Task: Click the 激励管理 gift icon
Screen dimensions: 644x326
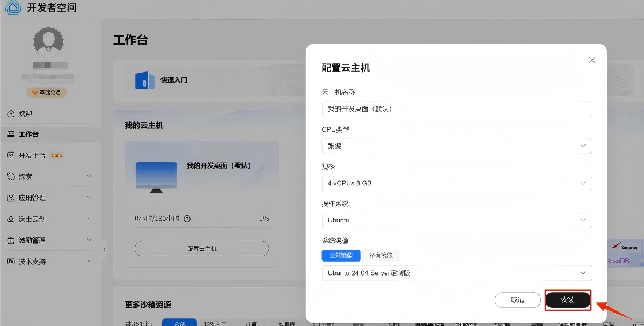Action: (11, 240)
